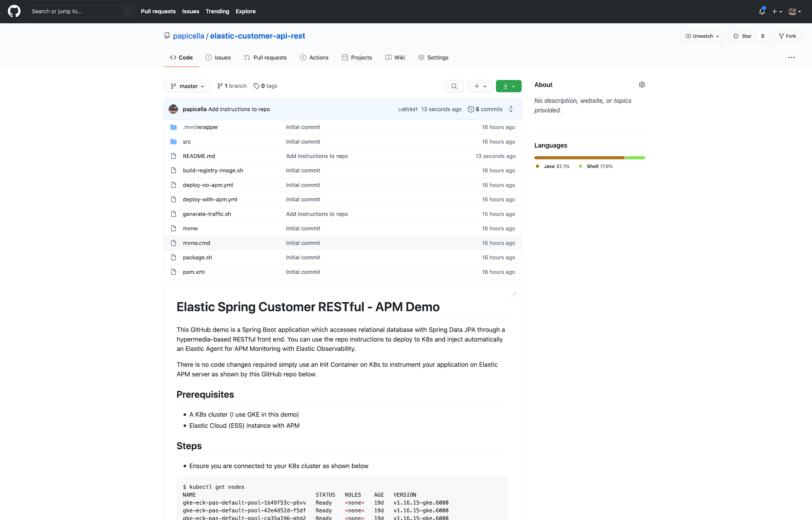
Task: Star this repository
Action: pos(742,36)
